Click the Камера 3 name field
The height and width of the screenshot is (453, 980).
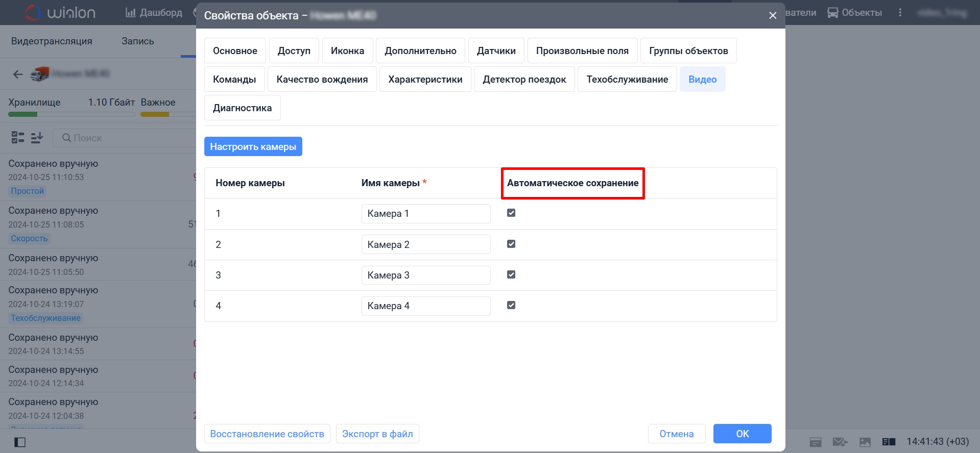[x=426, y=275]
